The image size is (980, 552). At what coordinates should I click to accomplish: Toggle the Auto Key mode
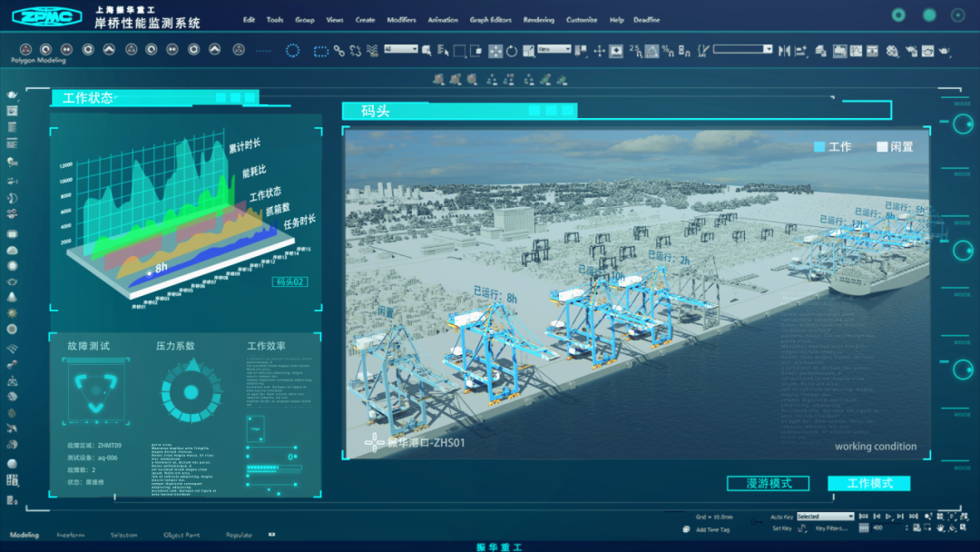pos(781,516)
